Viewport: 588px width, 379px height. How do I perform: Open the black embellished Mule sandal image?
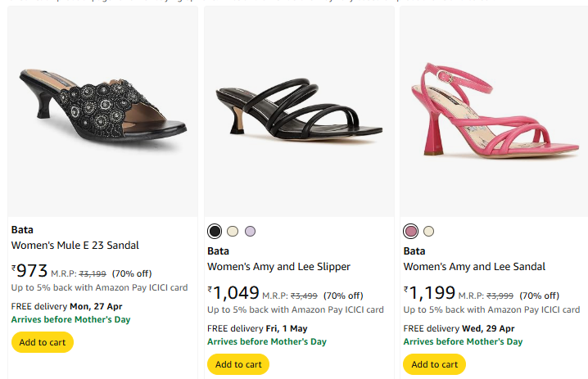pyautogui.click(x=102, y=112)
